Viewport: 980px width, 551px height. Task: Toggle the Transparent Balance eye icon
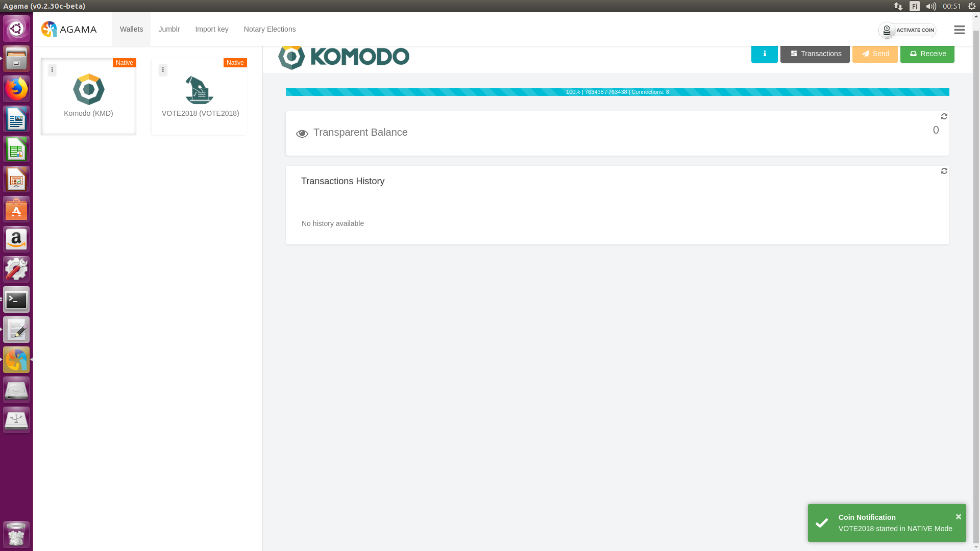pos(302,134)
